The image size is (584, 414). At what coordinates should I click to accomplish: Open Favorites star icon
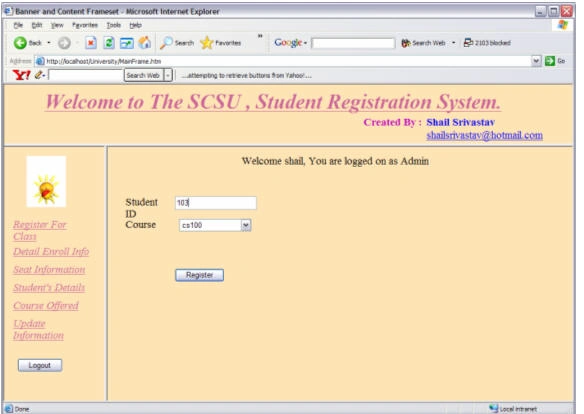(206, 43)
